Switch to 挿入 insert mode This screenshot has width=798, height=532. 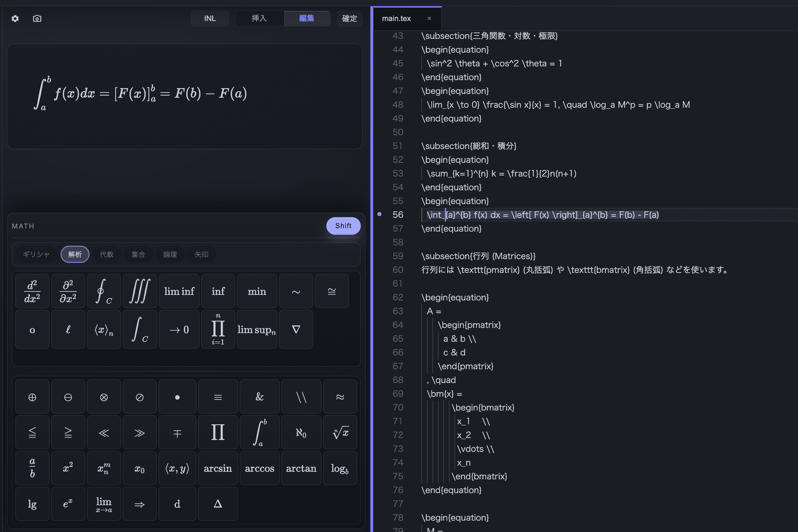259,19
